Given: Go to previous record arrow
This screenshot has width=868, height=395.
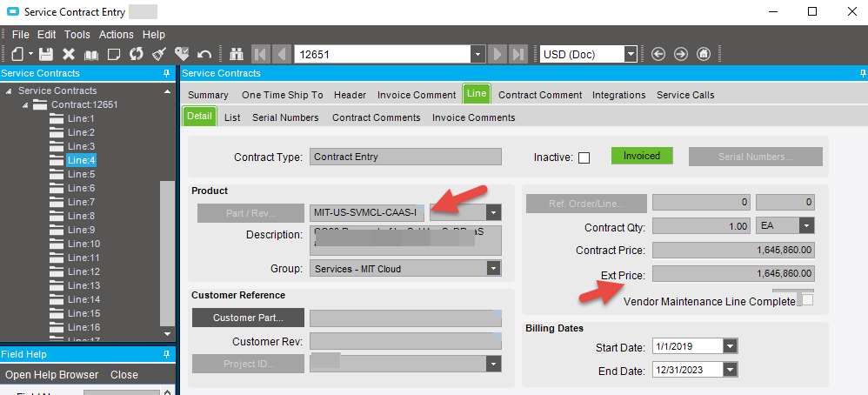Looking at the screenshot, I should (281, 54).
